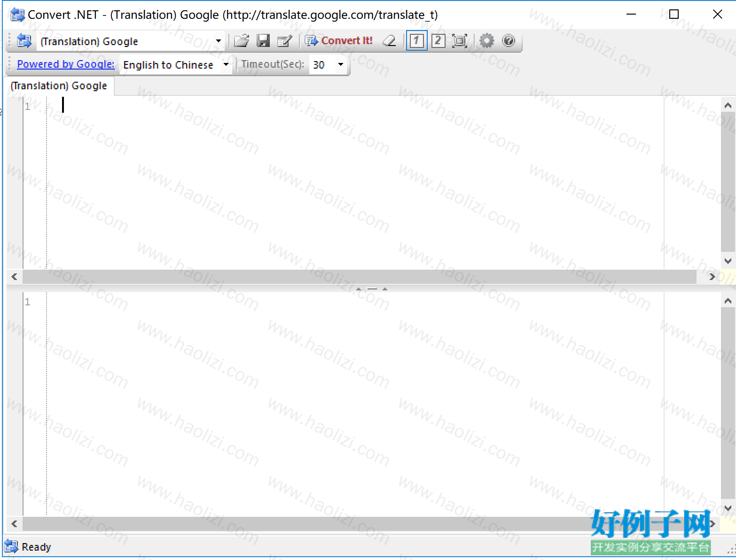Open the (Translation) Google converter dropdown

pyautogui.click(x=219, y=41)
